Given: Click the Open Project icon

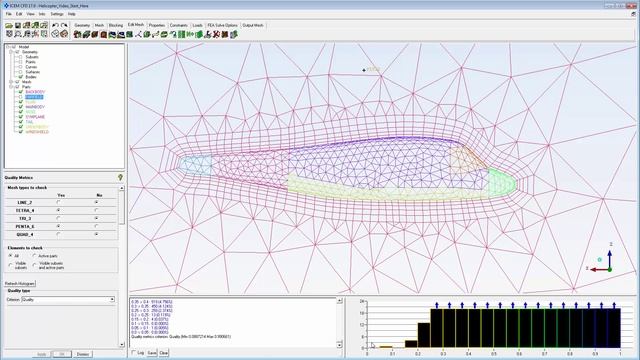Looking at the screenshot, I should pyautogui.click(x=9, y=26).
